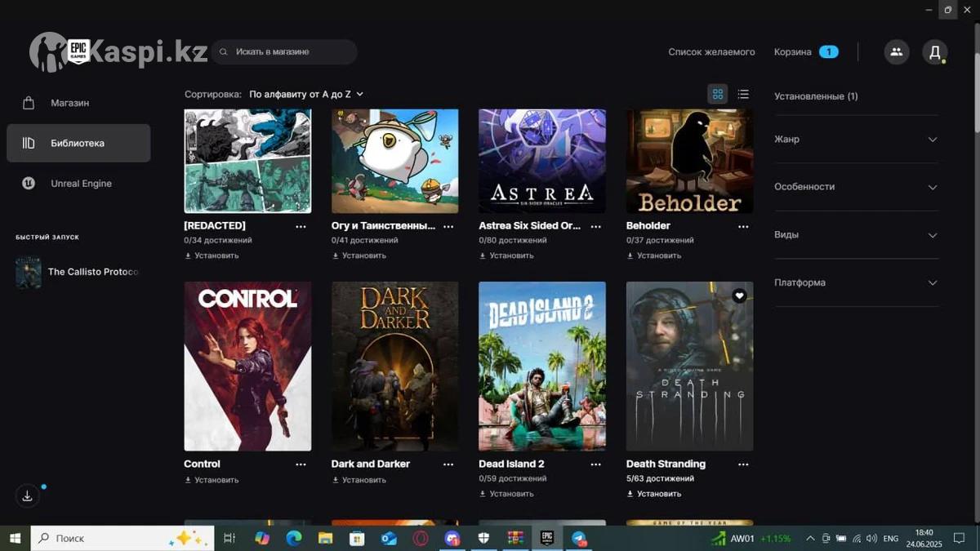Screen dimensions: 980x551
Task: Open Корзина shopping cart
Action: tap(806, 51)
